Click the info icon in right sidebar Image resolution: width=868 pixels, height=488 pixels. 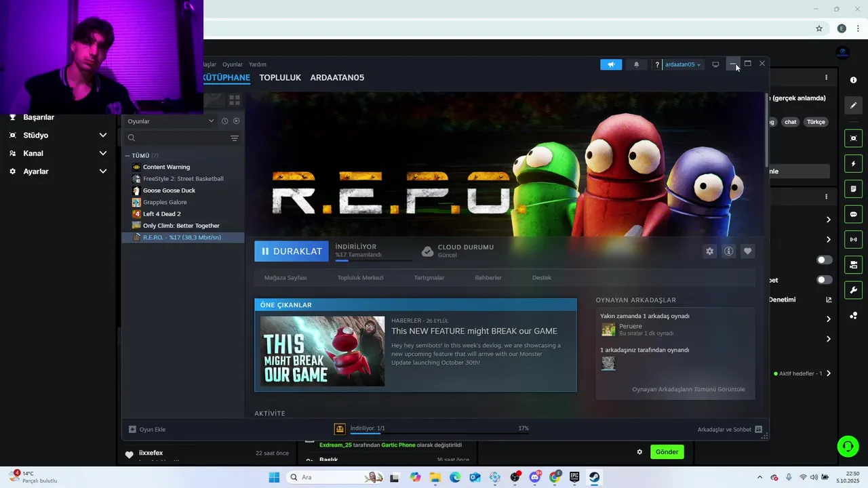coord(853,80)
